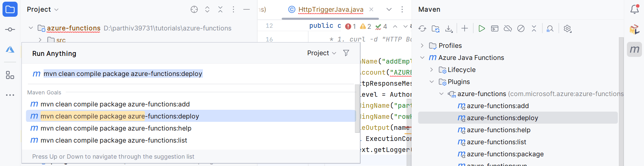644x166 pixels.
Task: Click the Run Anything suggestions scrollbar
Action: 358,108
